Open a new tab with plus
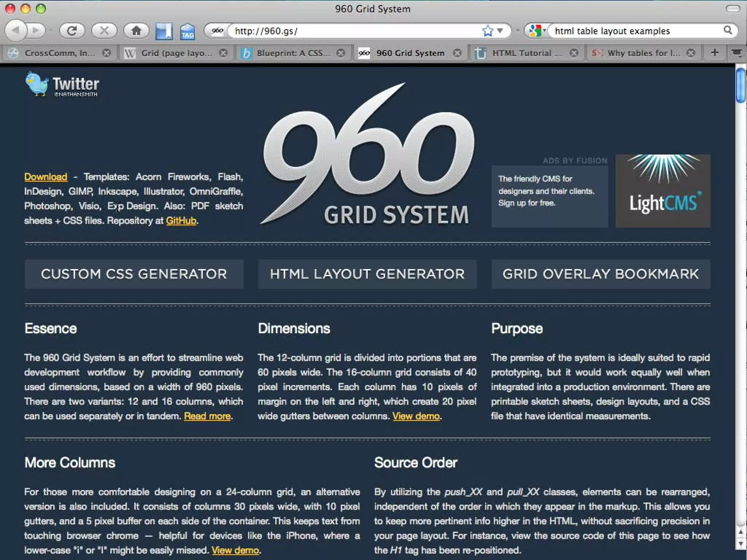Image resolution: width=747 pixels, height=560 pixels. [x=715, y=53]
